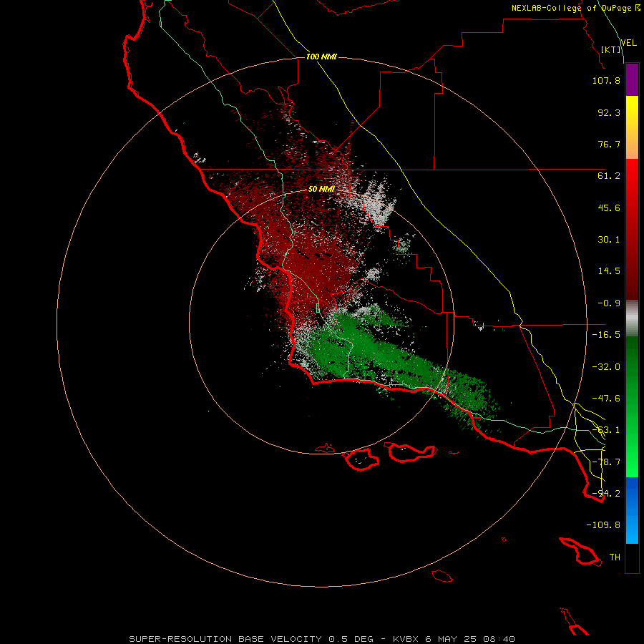Click the 100 NMI range ring label
This screenshot has height=644, width=644.
click(x=321, y=57)
